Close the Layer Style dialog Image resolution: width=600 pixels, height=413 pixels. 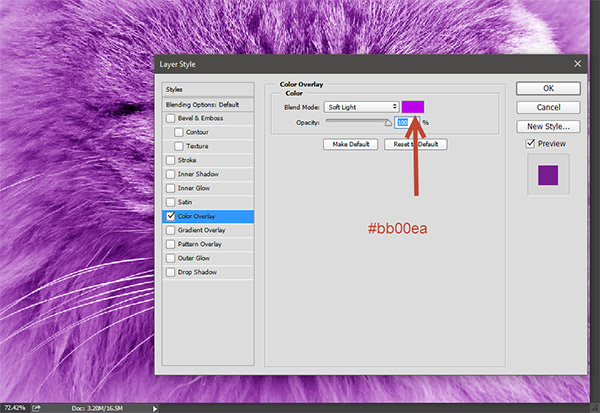pos(576,64)
